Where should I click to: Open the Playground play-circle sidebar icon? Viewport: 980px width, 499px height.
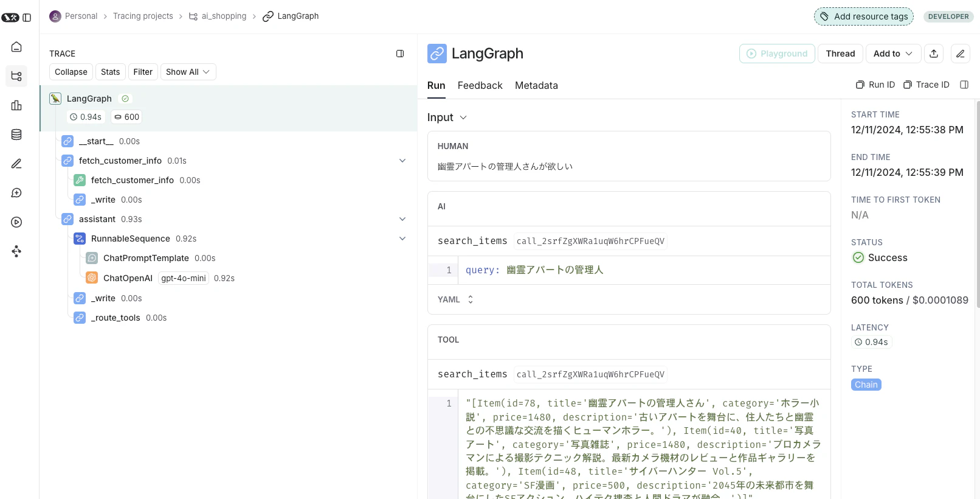coord(16,222)
